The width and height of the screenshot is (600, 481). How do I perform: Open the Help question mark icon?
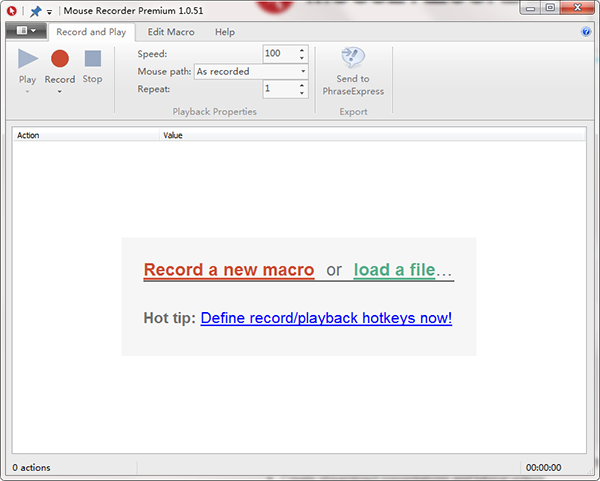pyautogui.click(x=586, y=32)
